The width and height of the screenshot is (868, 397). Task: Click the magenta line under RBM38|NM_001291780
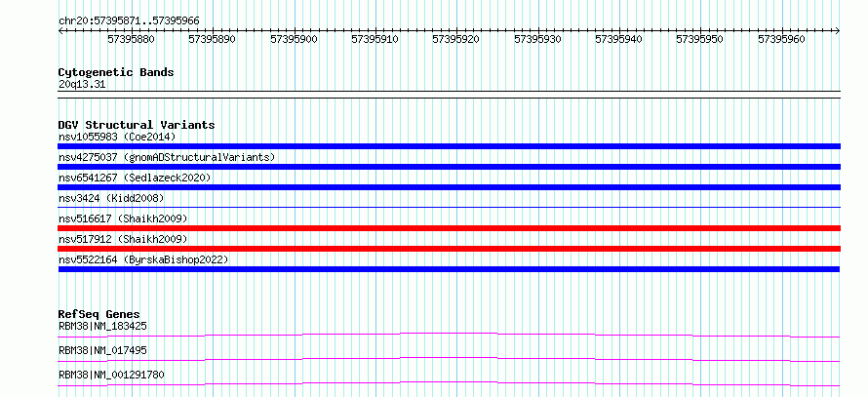point(449,383)
